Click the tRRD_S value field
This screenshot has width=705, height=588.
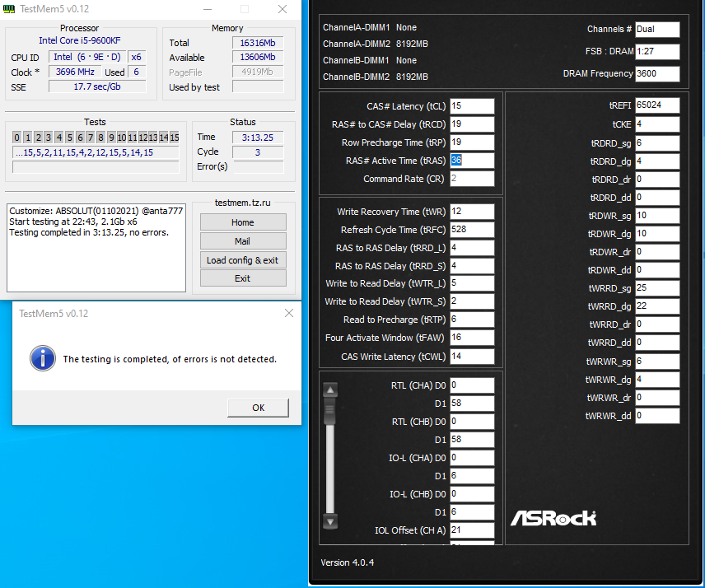pos(472,266)
